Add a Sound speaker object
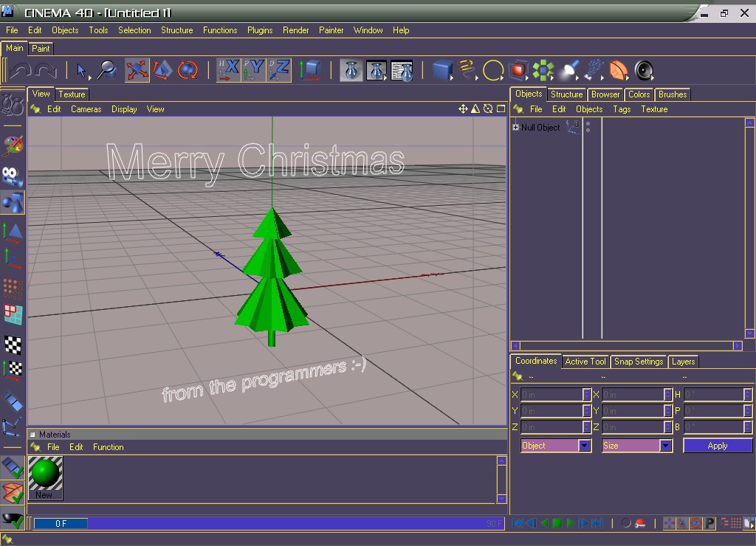The image size is (756, 546). 644,70
